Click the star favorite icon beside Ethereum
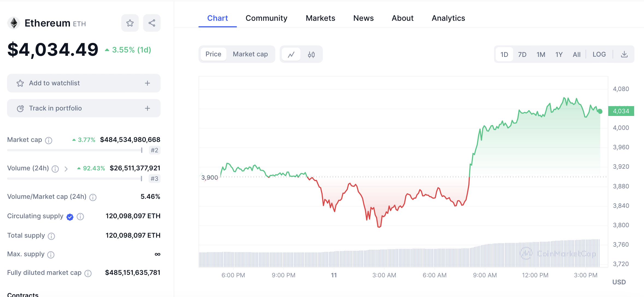 [130, 23]
